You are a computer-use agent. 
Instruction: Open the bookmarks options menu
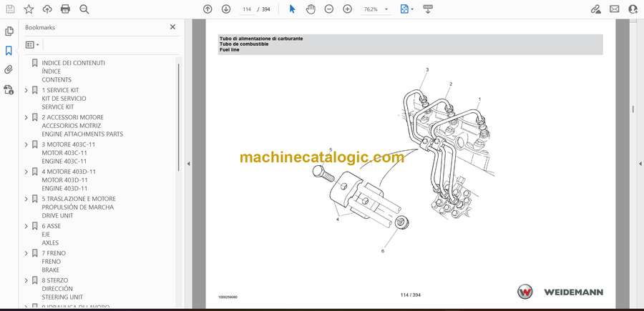coord(31,44)
